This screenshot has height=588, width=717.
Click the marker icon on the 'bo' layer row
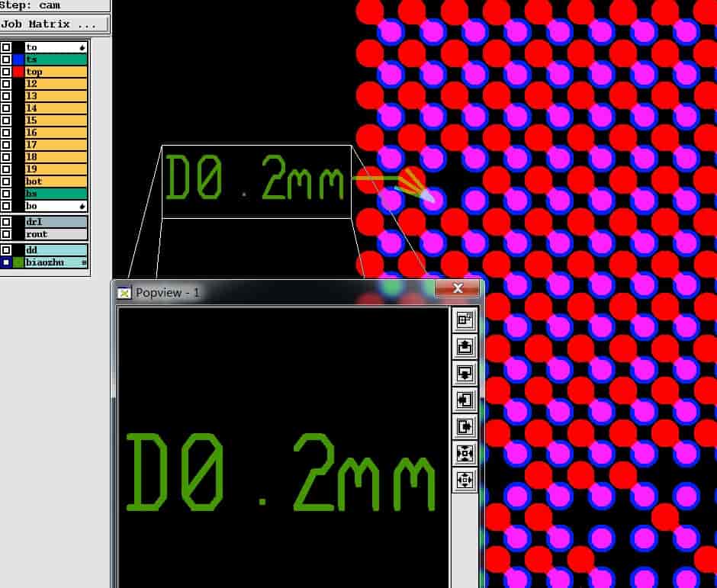point(82,206)
